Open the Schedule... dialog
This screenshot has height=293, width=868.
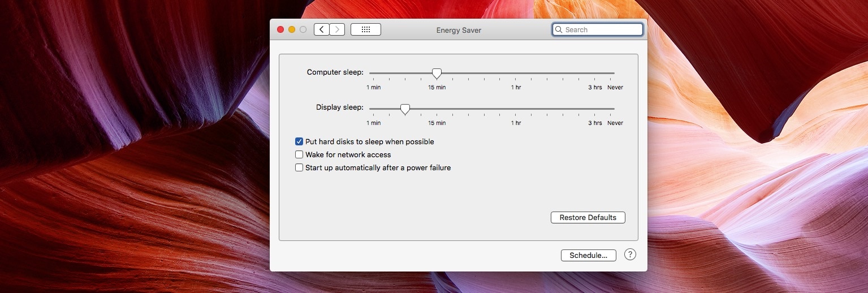pyautogui.click(x=588, y=255)
